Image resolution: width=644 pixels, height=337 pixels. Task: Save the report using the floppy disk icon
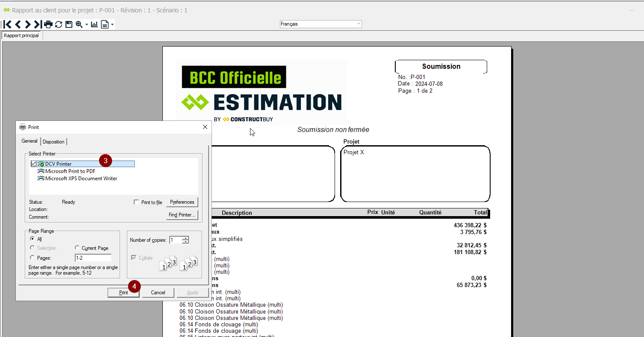[x=68, y=24]
